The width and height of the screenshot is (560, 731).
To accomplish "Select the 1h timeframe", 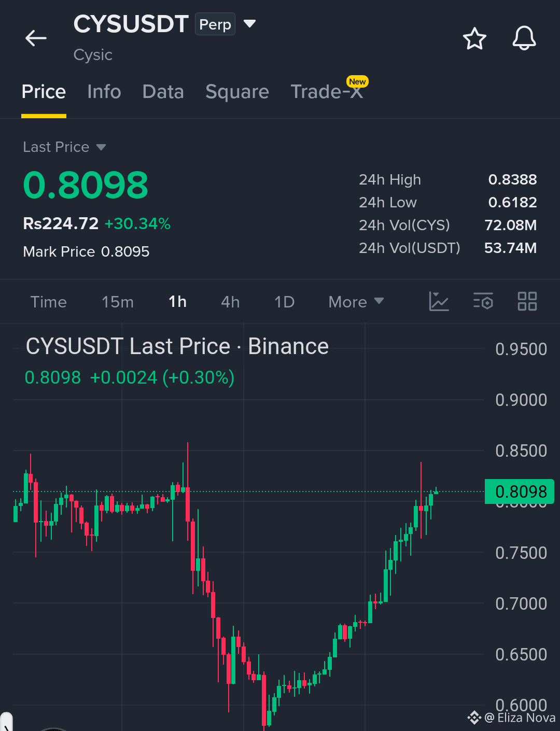I will 177,302.
